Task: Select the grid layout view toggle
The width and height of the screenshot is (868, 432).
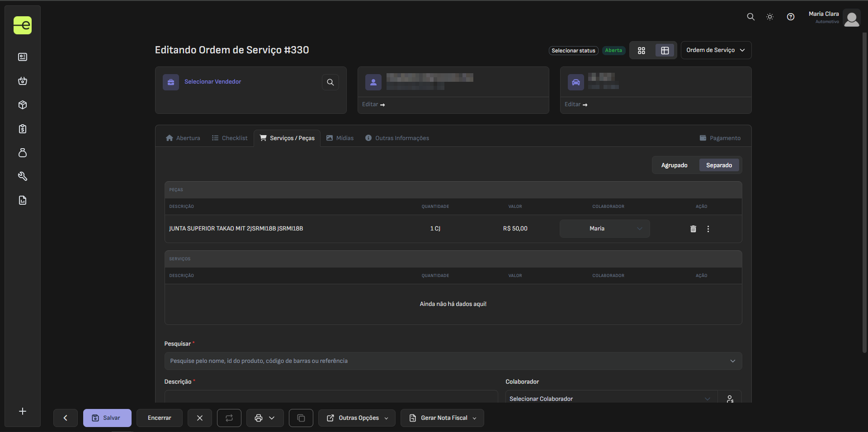Action: (x=642, y=51)
